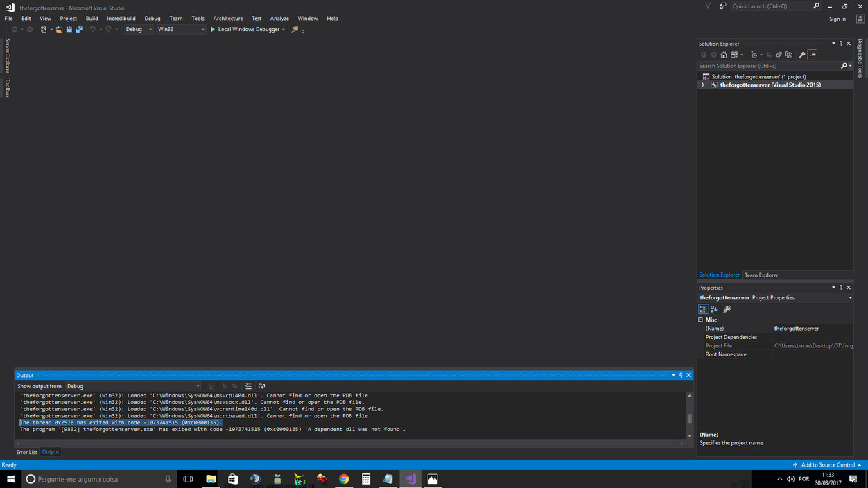Click the Save icon in toolbar
Image resolution: width=868 pixels, height=488 pixels.
(x=69, y=29)
